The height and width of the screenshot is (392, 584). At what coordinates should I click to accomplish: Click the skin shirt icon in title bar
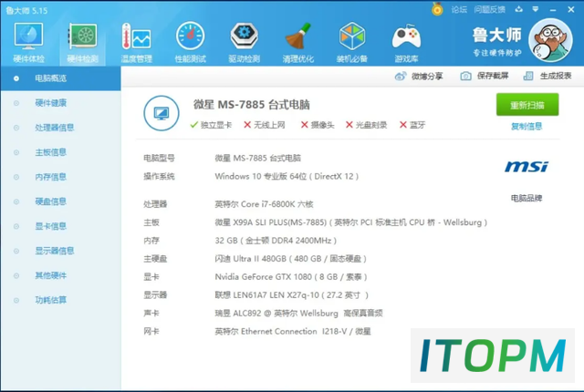pos(519,9)
